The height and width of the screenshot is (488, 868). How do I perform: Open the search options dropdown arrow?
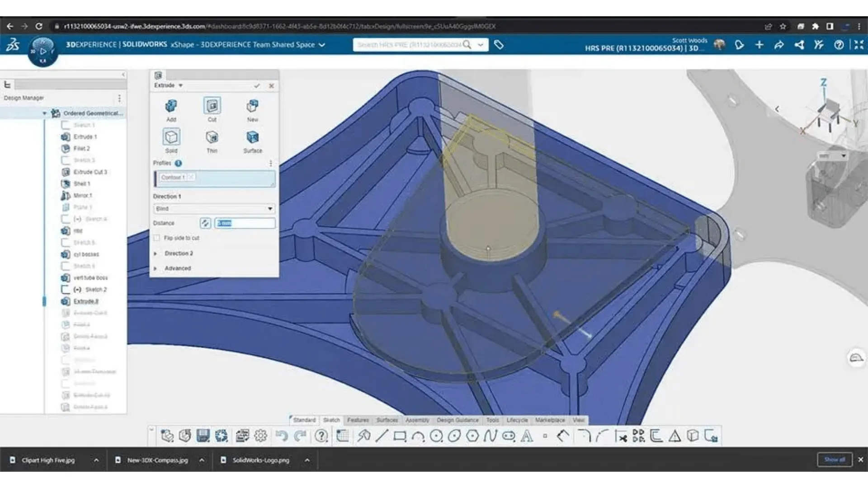click(x=480, y=45)
